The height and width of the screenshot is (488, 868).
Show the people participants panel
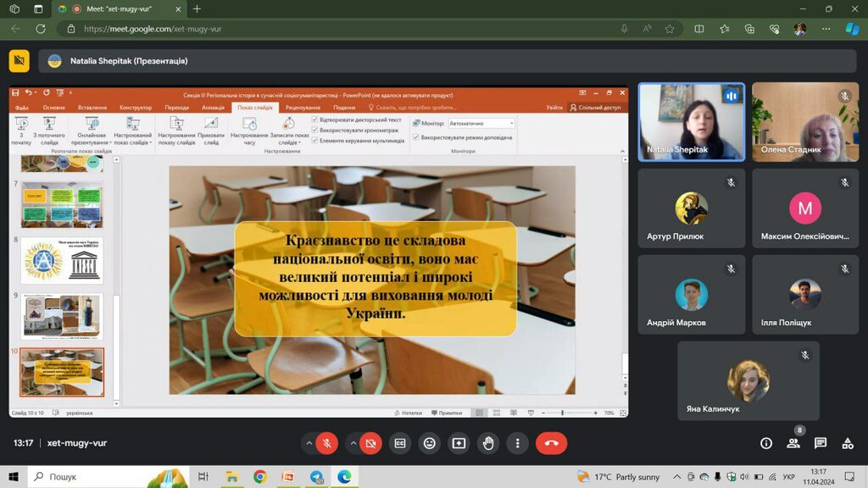(x=793, y=443)
